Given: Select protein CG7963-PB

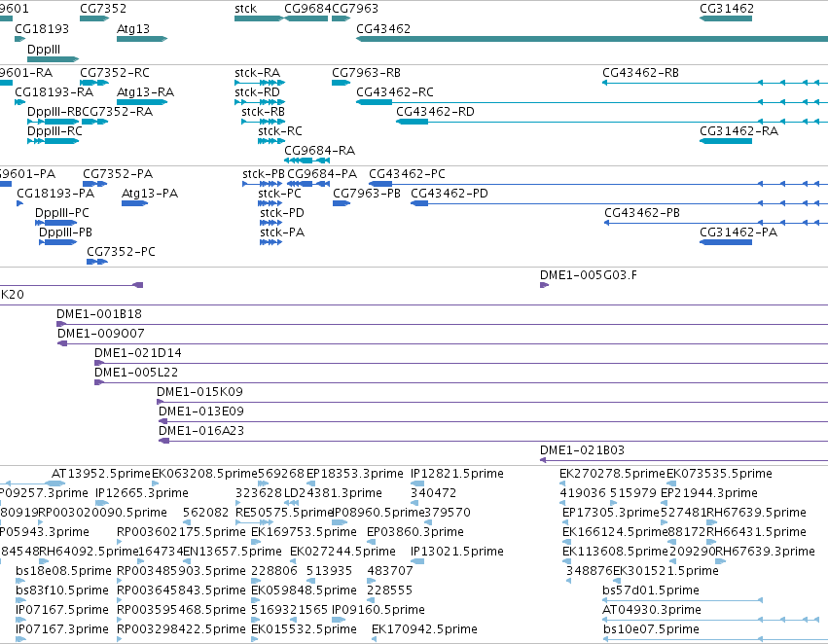Looking at the screenshot, I should [342, 203].
